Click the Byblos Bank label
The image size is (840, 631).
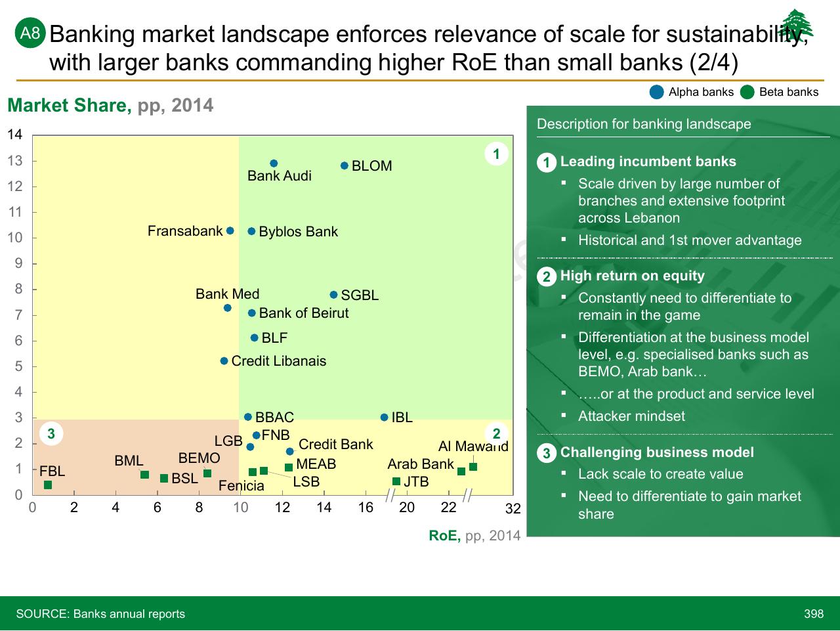[x=299, y=232]
